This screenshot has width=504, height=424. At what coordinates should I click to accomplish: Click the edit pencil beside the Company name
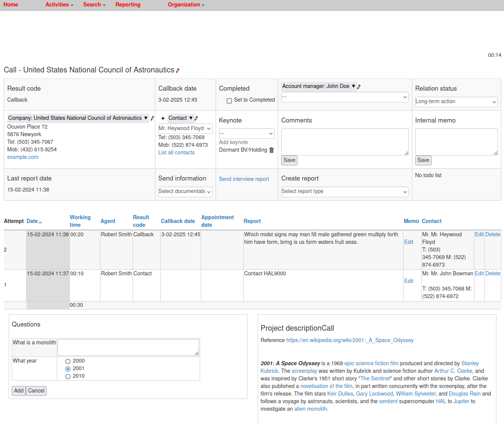point(152,118)
